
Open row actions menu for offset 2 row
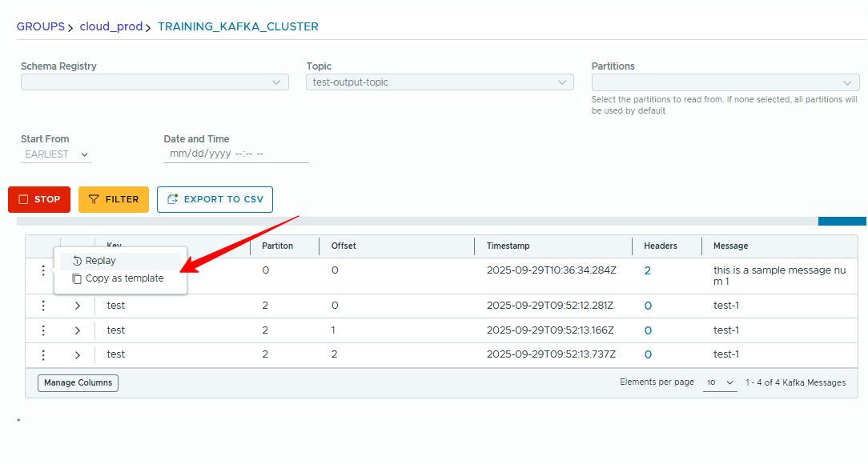(43, 354)
